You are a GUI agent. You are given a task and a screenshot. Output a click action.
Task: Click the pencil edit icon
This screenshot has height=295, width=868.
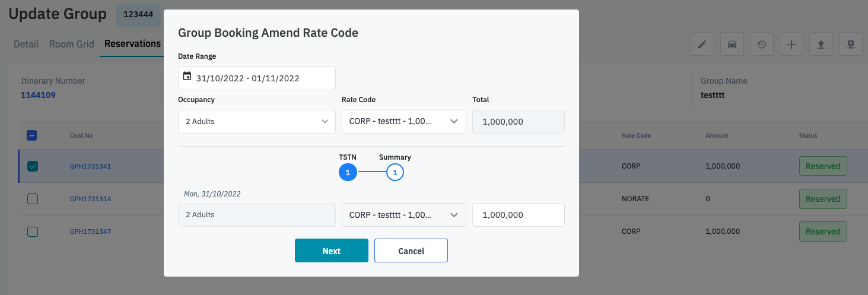[702, 45]
